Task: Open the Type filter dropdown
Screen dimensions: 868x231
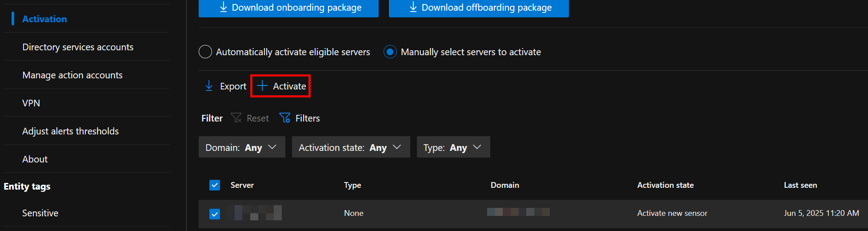Action: pos(453,147)
